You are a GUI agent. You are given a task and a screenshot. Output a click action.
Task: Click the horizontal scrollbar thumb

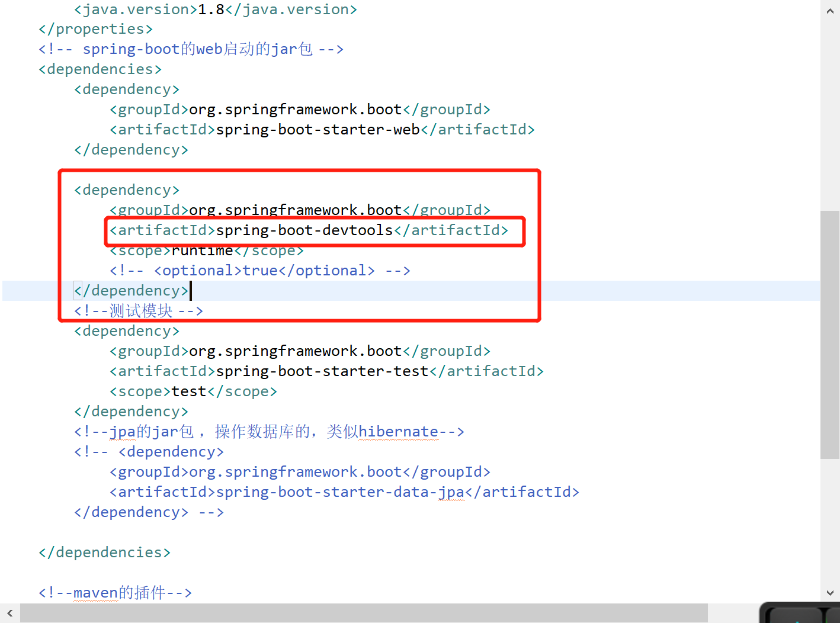click(x=364, y=613)
